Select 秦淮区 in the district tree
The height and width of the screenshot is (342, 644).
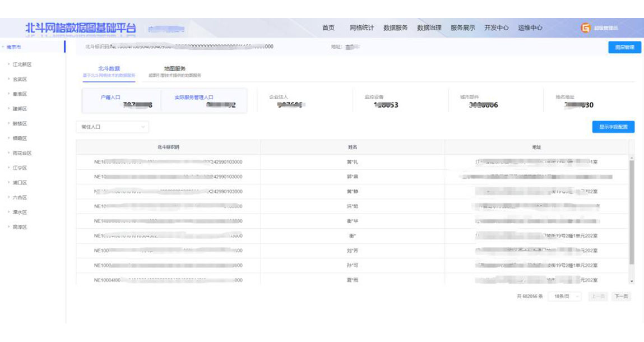pos(20,94)
